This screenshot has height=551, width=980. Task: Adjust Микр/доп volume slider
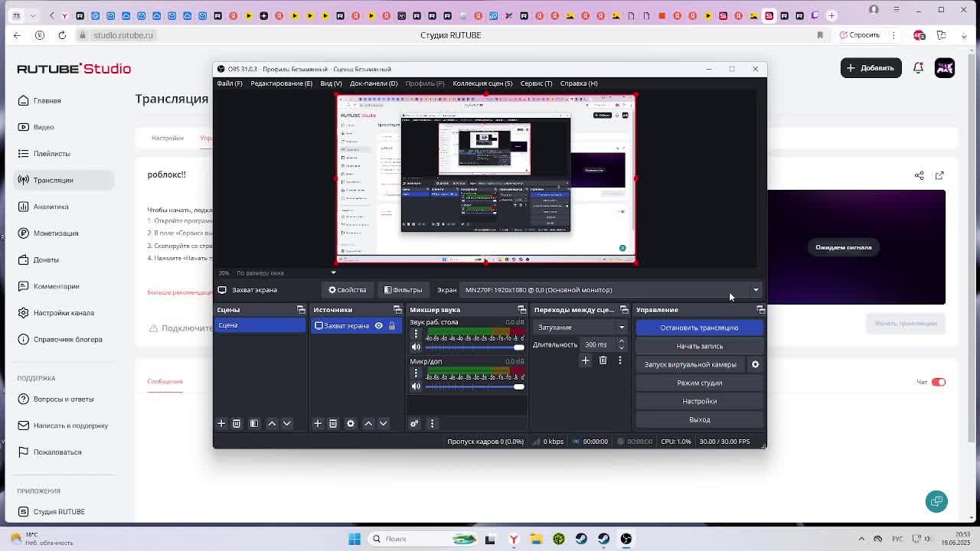coord(475,386)
